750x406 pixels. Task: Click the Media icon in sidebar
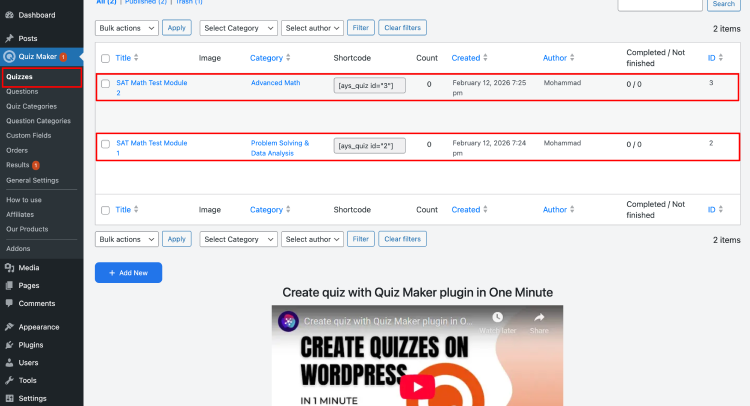coord(9,268)
